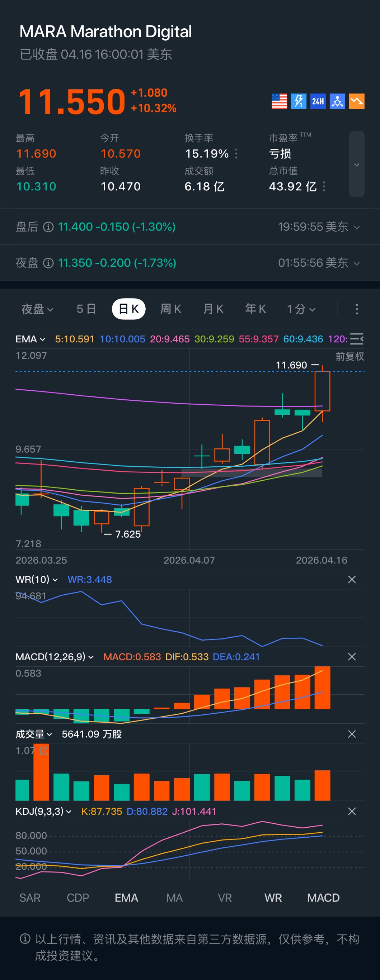This screenshot has width=380, height=980.
Task: Open the vertical three-dot chart options menu
Action: coord(357,309)
